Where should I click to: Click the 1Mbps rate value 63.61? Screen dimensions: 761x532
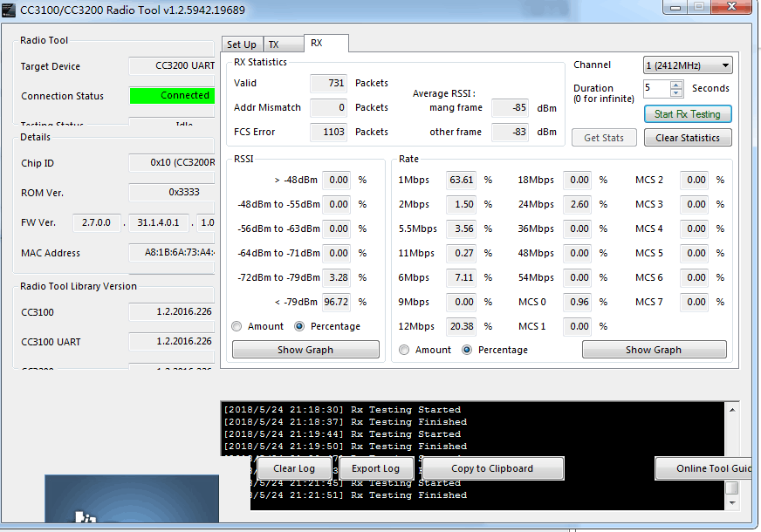461,180
